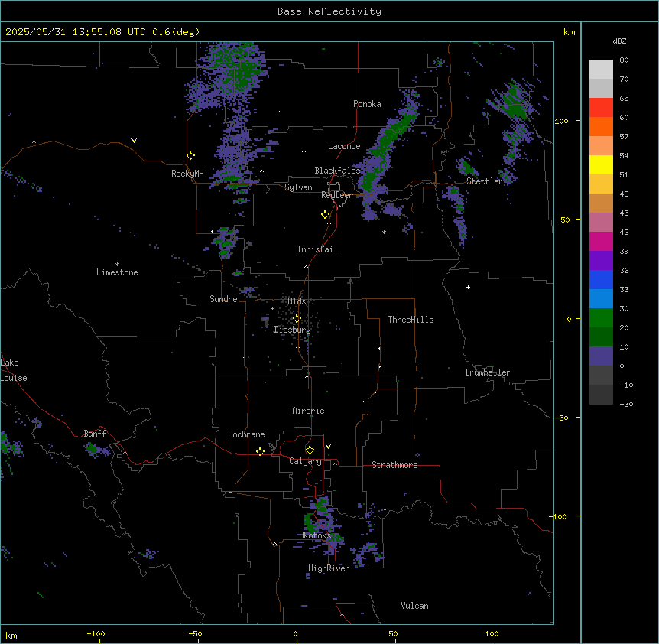659x644 pixels.
Task: Select the yellow diamond marker near Cochrane
Action: tap(260, 451)
